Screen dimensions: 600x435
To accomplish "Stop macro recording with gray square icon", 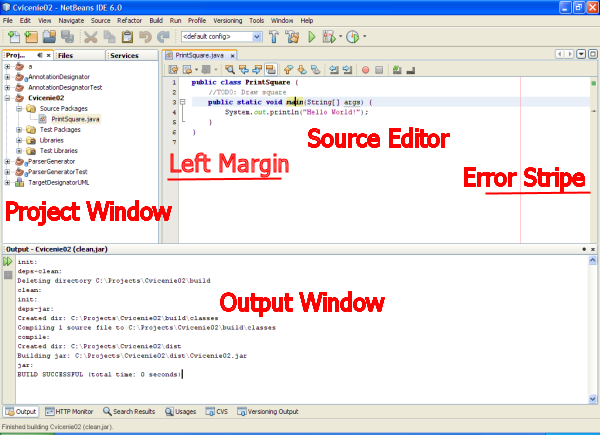I will pos(379,70).
